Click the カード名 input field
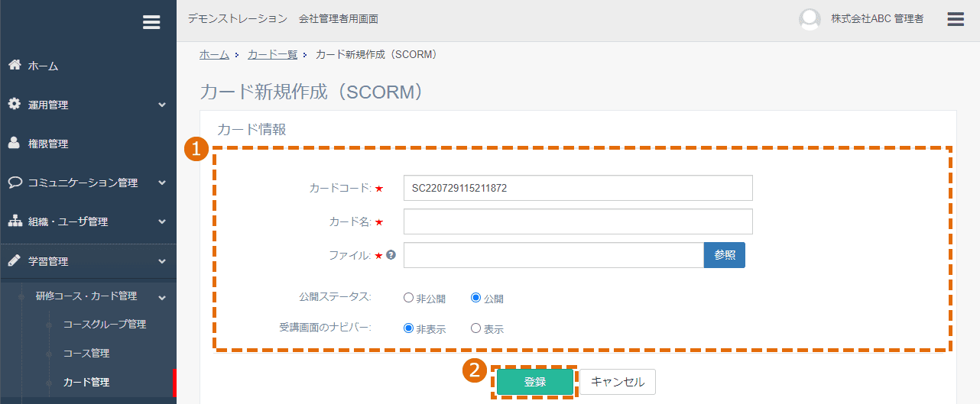The image size is (980, 404). click(578, 221)
